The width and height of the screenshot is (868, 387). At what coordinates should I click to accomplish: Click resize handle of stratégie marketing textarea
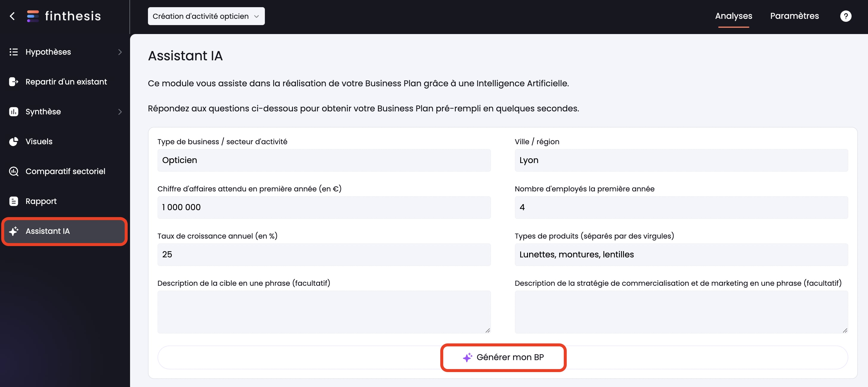[844, 330]
